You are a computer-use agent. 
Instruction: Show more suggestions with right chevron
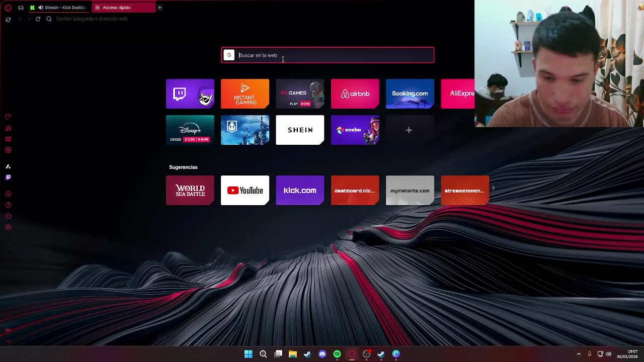pyautogui.click(x=493, y=188)
